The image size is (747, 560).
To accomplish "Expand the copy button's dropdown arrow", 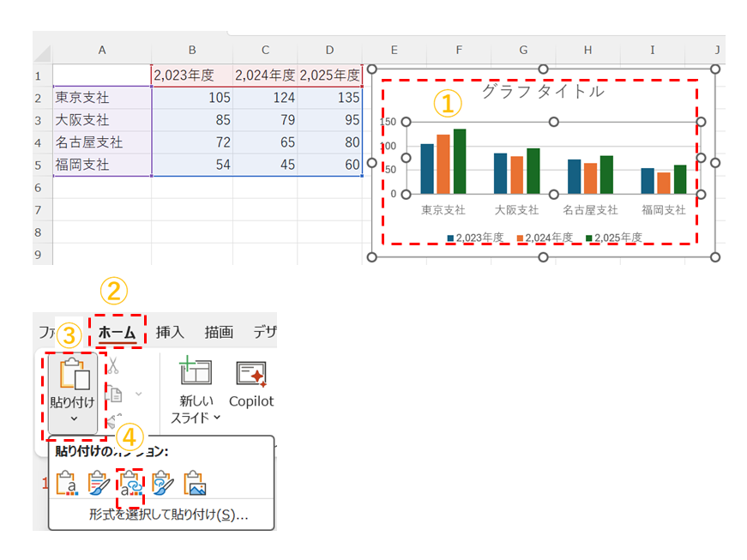I will click(x=138, y=394).
